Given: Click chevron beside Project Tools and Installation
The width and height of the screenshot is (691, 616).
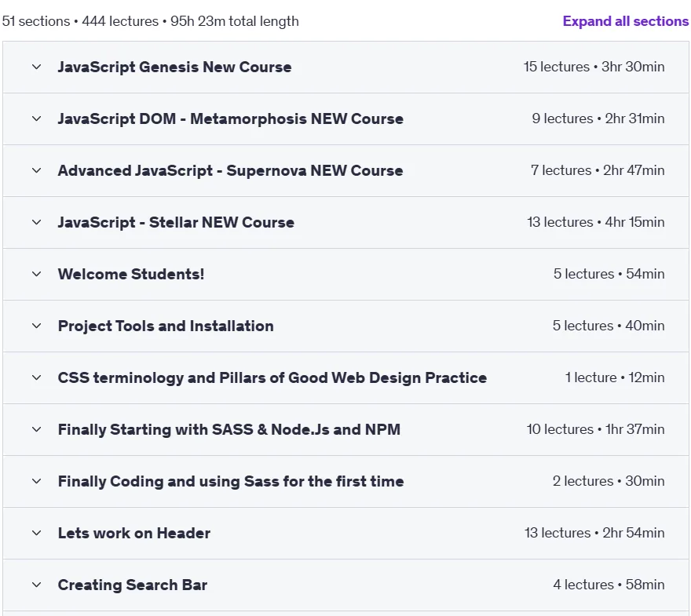Looking at the screenshot, I should [x=37, y=326].
